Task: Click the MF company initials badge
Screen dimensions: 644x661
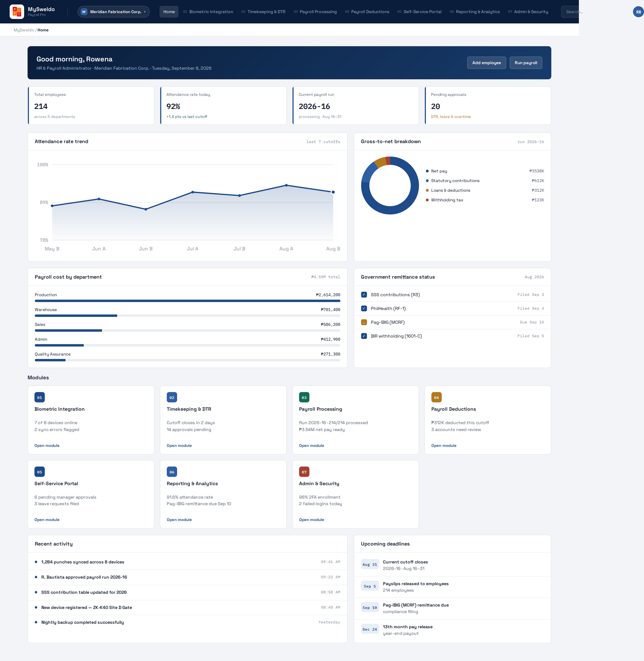Action: [x=84, y=12]
